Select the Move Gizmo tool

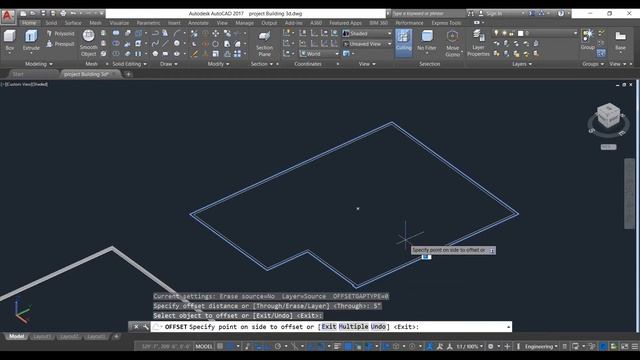(x=452, y=42)
